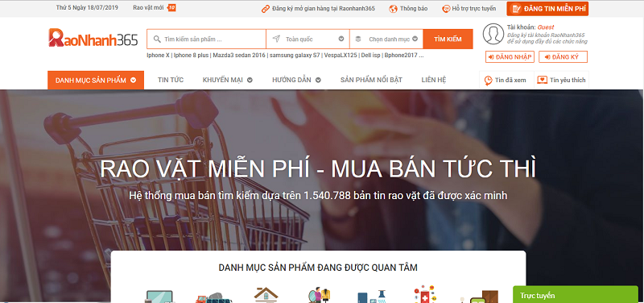Click the fashion clothing category icon
644x303 pixels.
tap(319, 295)
